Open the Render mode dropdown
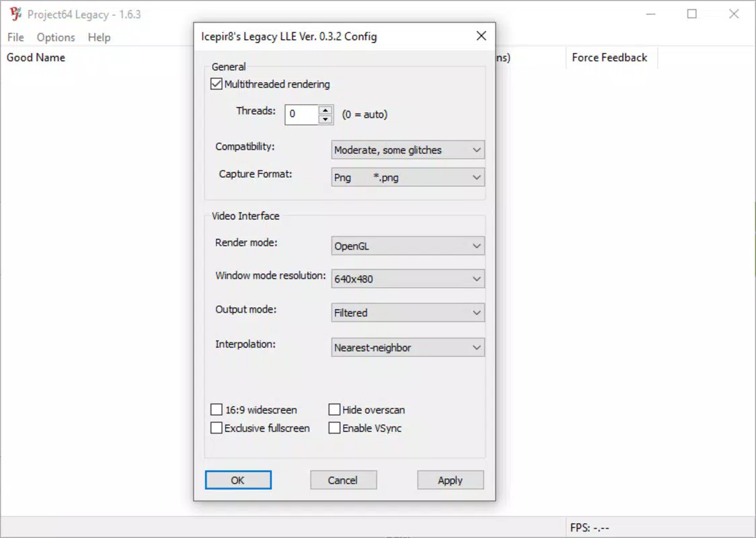Screen dimensions: 756x538 408,246
